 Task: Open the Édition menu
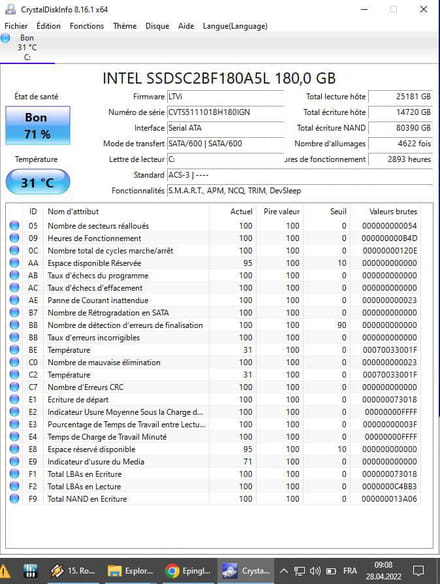(x=48, y=26)
